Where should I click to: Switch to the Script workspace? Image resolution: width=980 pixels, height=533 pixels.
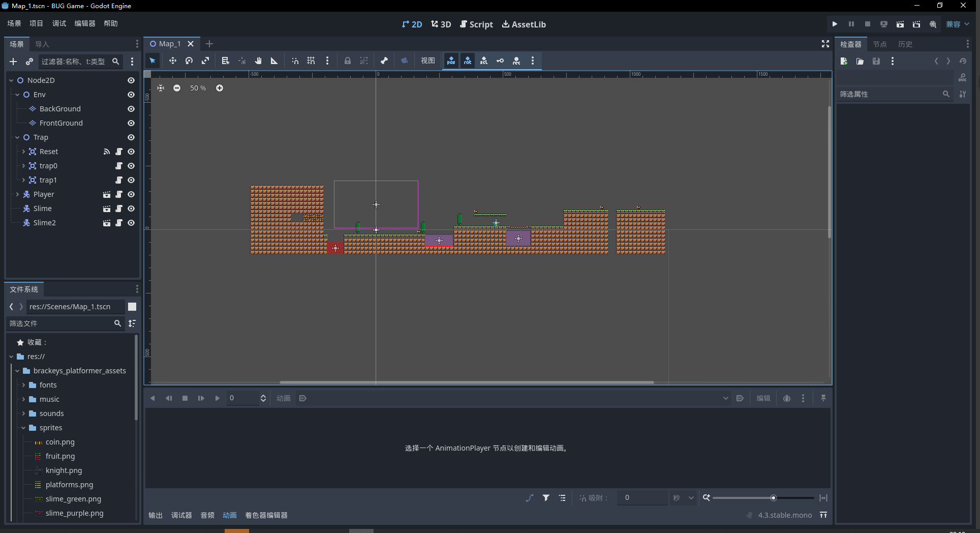click(x=476, y=24)
